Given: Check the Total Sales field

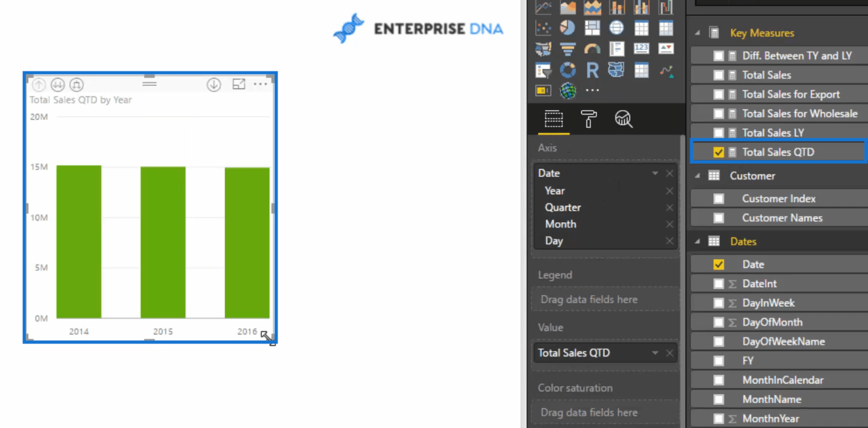Looking at the screenshot, I should pyautogui.click(x=718, y=75).
